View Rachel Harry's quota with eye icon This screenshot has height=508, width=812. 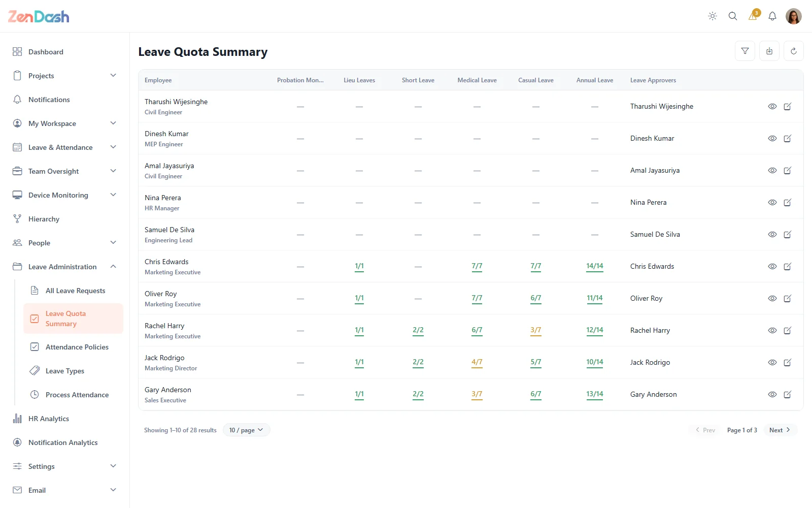pyautogui.click(x=772, y=330)
